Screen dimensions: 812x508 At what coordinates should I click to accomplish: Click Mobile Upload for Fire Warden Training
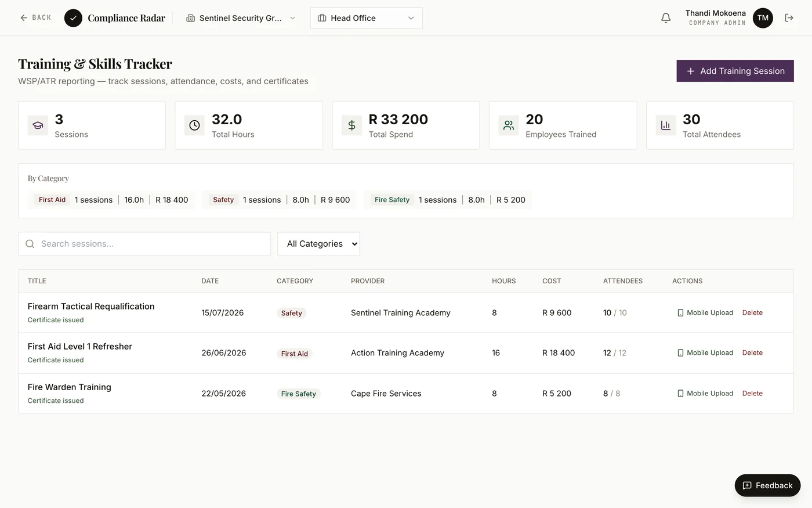tap(705, 394)
